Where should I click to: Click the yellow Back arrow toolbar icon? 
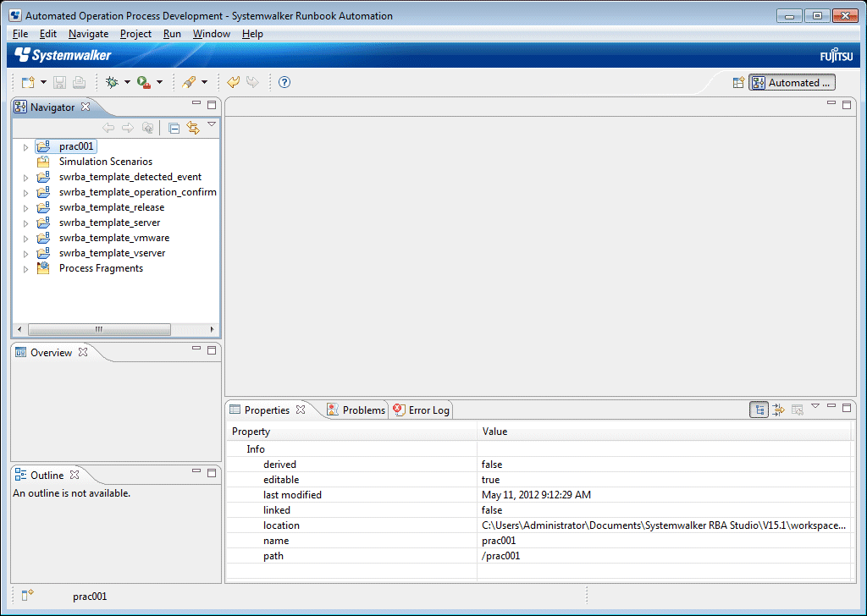[234, 82]
